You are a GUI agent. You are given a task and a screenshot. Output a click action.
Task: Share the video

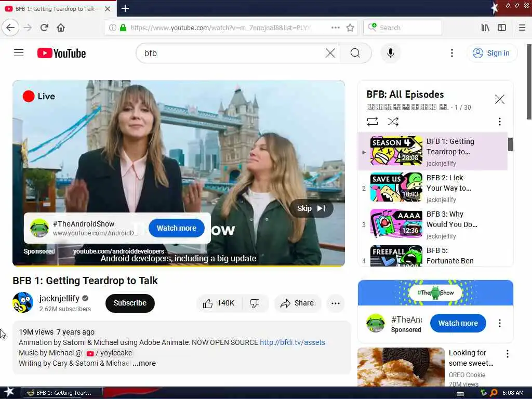tap(297, 303)
